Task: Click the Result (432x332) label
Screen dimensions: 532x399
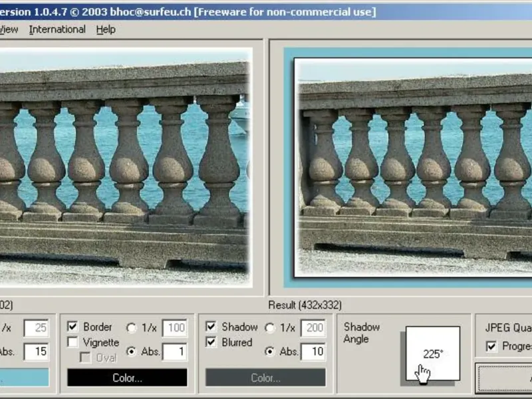Action: pyautogui.click(x=305, y=305)
